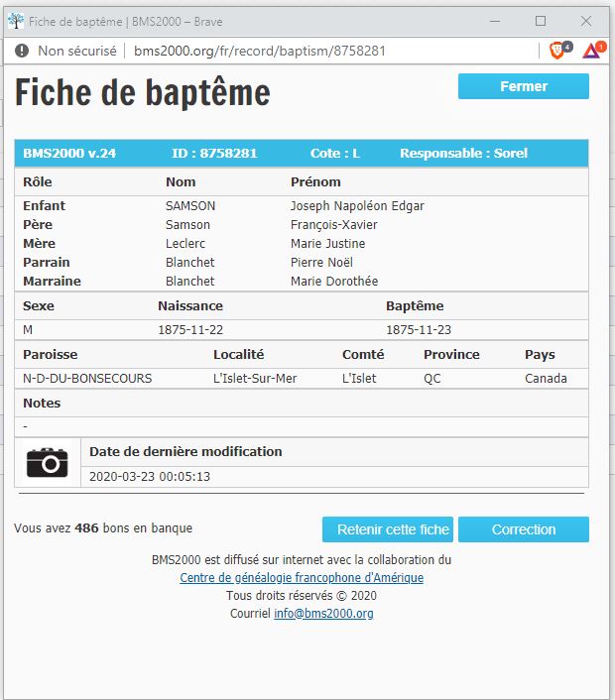The height and width of the screenshot is (700, 615).
Task: Click the address bar URL bms2000.org
Action: click(x=260, y=51)
